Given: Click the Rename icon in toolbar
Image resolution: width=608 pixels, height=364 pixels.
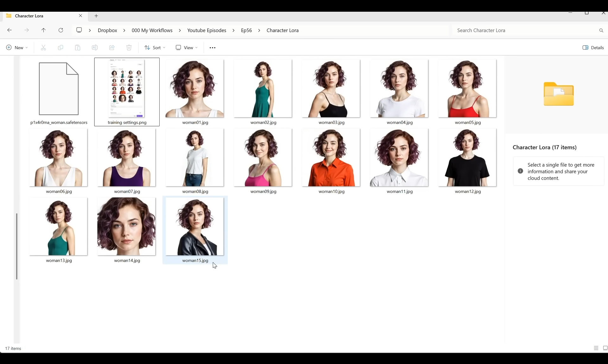Looking at the screenshot, I should pos(95,47).
